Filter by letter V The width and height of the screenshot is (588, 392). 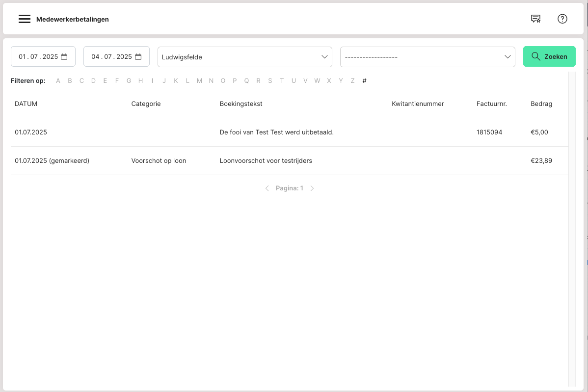click(x=305, y=80)
